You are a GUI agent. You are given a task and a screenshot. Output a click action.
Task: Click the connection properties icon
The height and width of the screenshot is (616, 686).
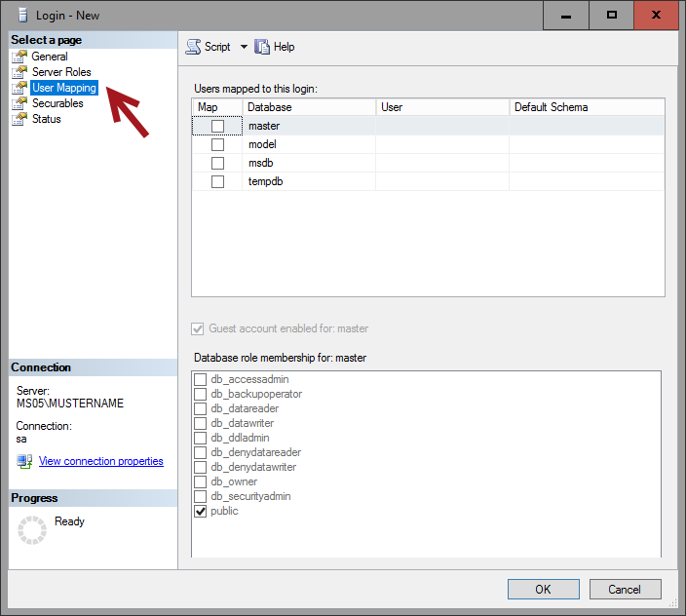(x=24, y=461)
